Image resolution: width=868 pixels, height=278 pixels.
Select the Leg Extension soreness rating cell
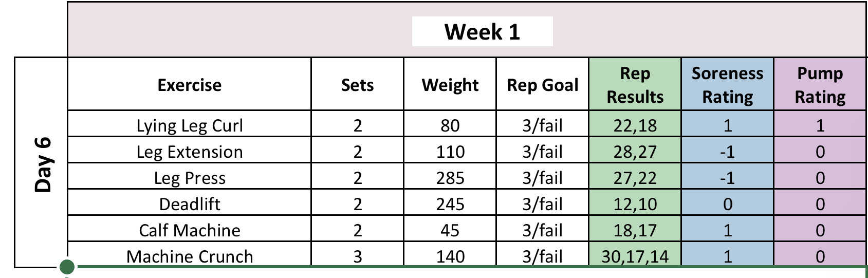[727, 152]
